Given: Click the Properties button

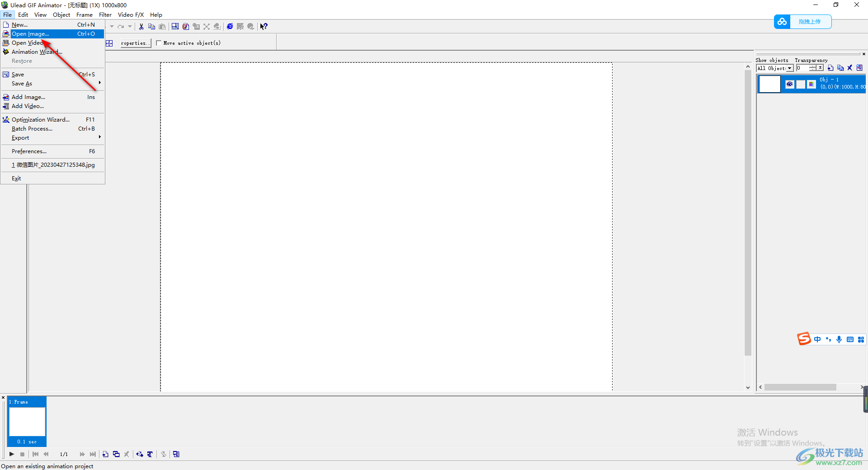Looking at the screenshot, I should pos(135,43).
